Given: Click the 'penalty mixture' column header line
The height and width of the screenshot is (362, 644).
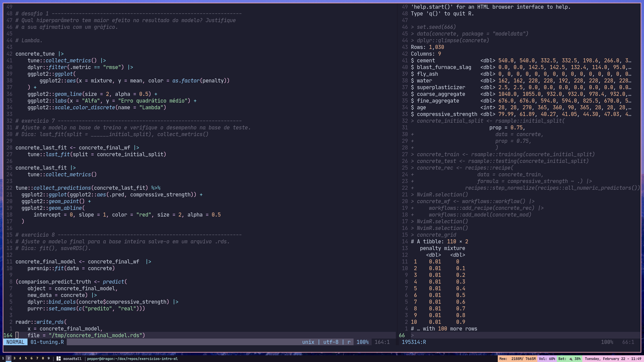Looking at the screenshot, I should tap(442, 248).
